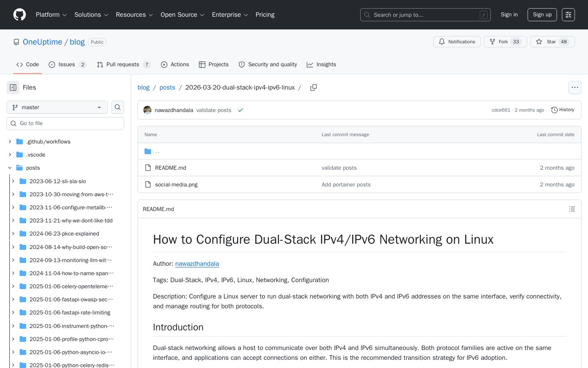Viewport: 588px width, 368px height.
Task: Click commit author nawazdhandala name
Action: click(x=174, y=110)
